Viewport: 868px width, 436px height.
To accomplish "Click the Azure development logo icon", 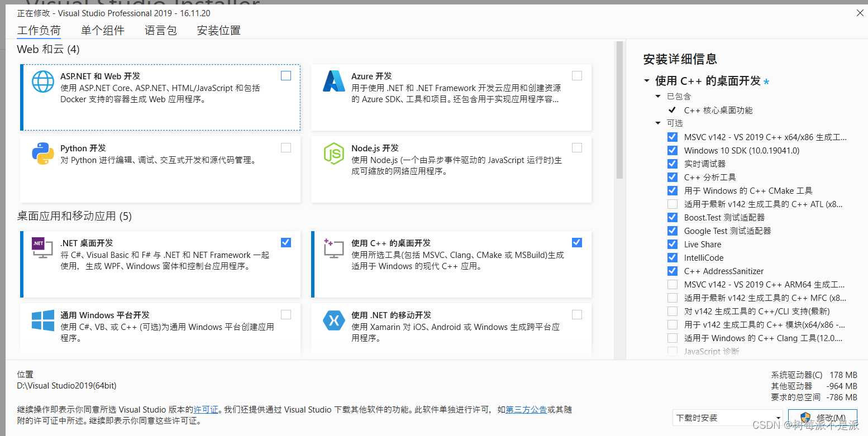I will [x=334, y=81].
